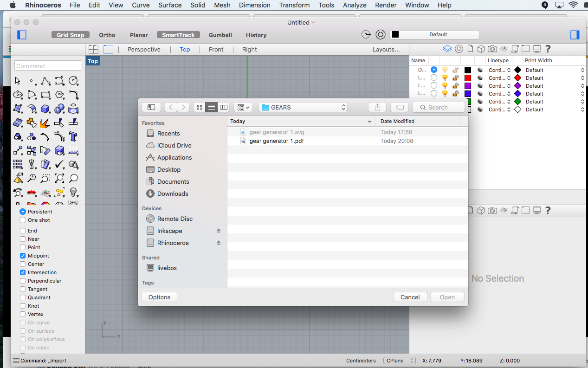Click the red layer color swatch

(468, 78)
